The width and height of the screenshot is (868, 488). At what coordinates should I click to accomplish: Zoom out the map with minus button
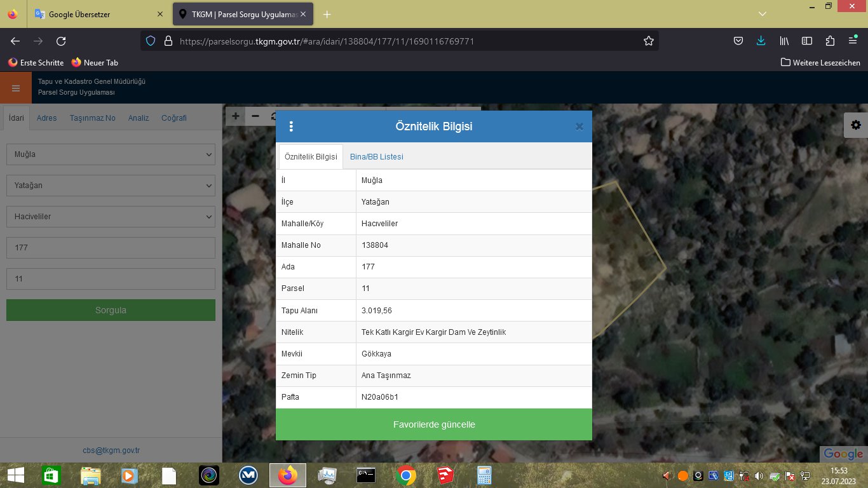pyautogui.click(x=255, y=116)
